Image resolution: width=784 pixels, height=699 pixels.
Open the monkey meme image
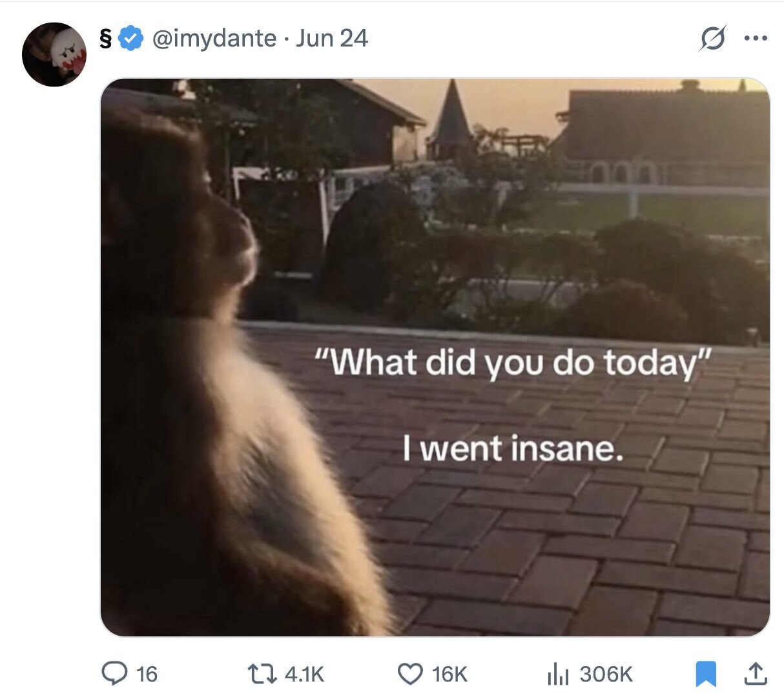[435, 357]
